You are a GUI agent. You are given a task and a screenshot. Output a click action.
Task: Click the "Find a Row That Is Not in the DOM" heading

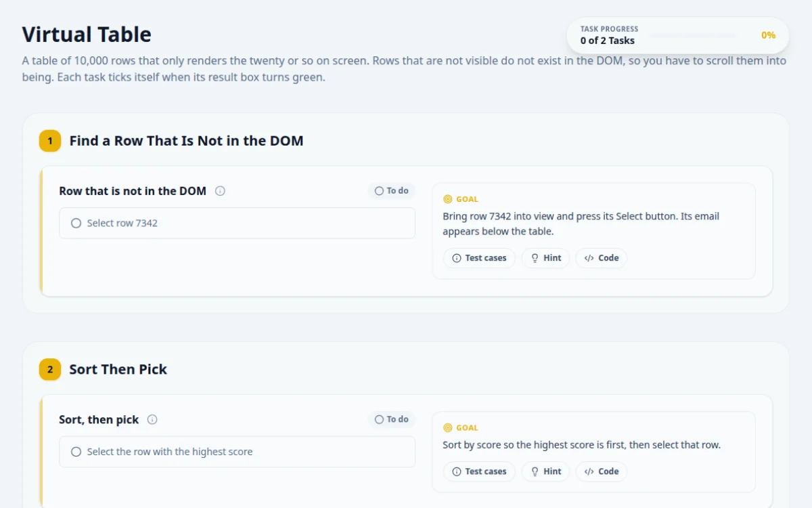[186, 141]
